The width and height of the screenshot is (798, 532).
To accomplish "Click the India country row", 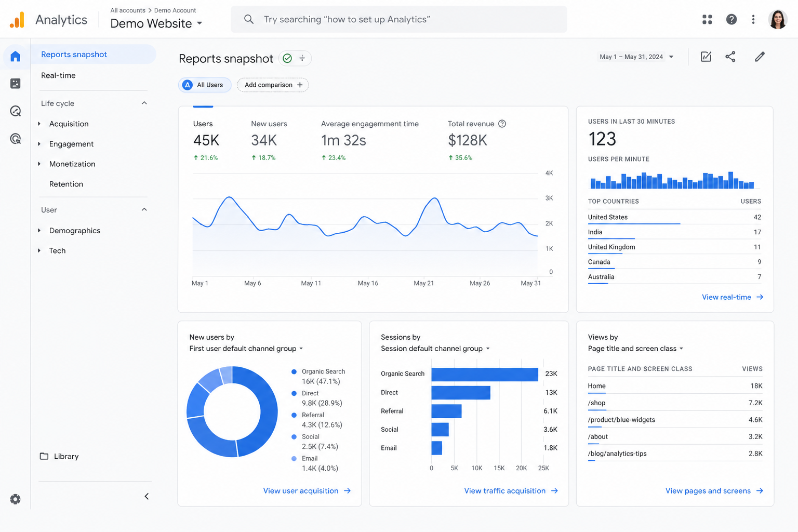I will click(674, 232).
